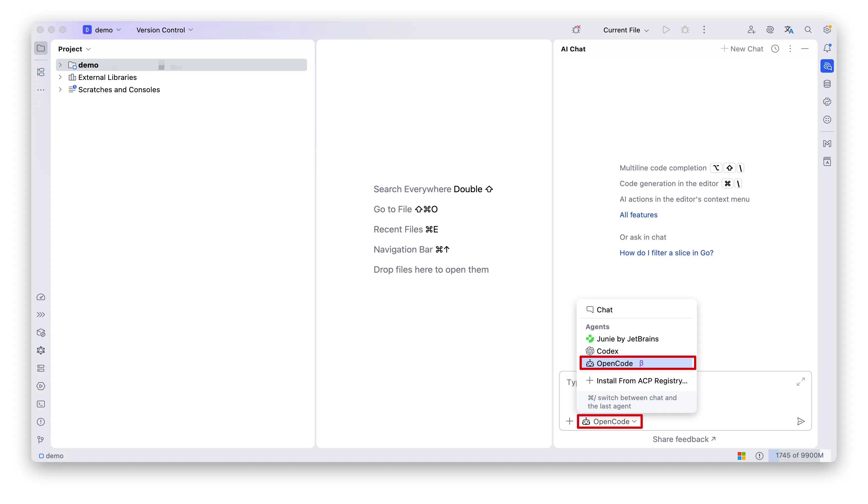
Task: Open the Project view dropdown
Action: 74,49
